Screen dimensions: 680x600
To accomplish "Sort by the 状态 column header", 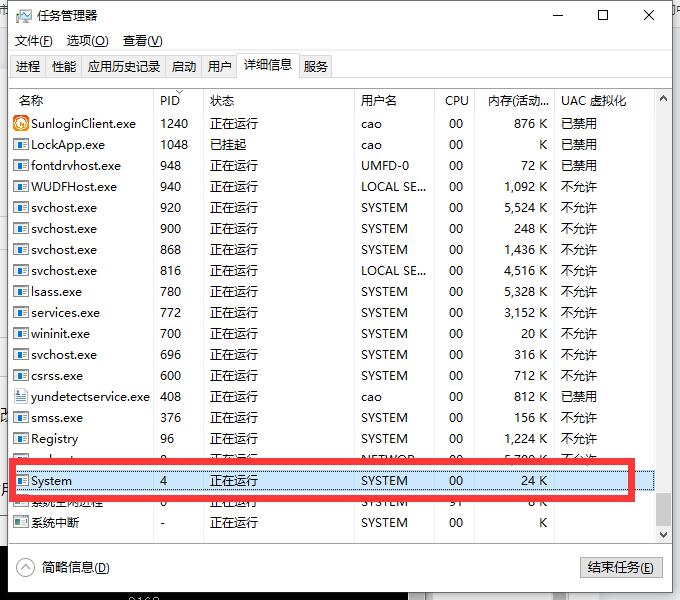I will click(278, 101).
